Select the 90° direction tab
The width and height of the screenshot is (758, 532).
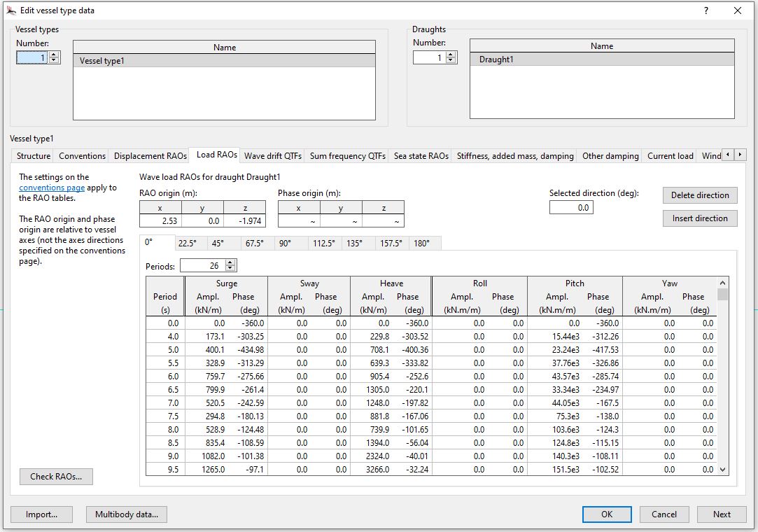291,244
